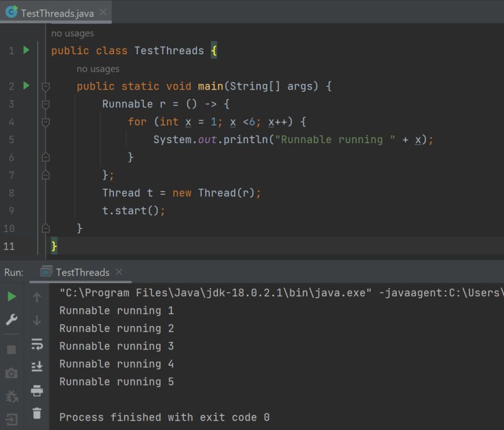This screenshot has width=504, height=430.
Task: Run main via gutter play icon
Action: [x=25, y=86]
